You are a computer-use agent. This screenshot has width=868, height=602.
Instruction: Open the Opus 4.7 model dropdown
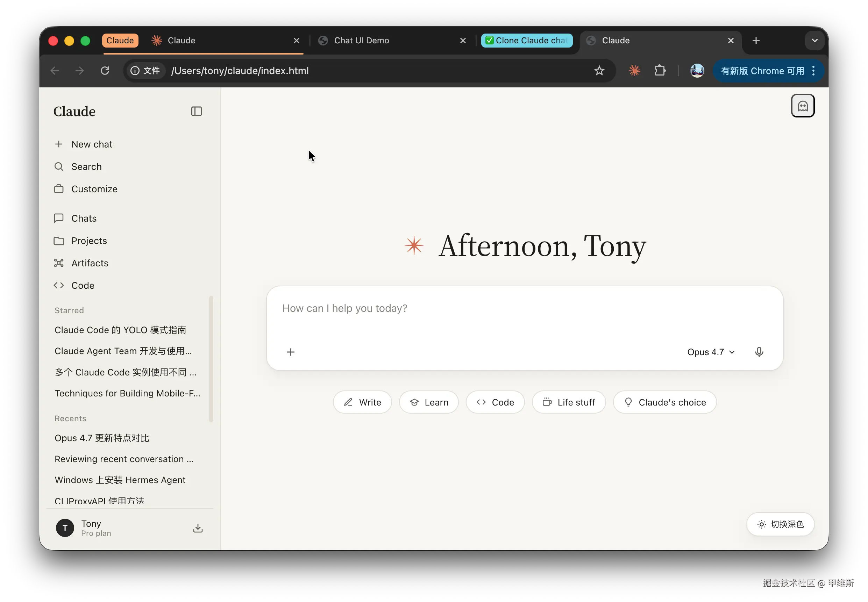point(711,352)
